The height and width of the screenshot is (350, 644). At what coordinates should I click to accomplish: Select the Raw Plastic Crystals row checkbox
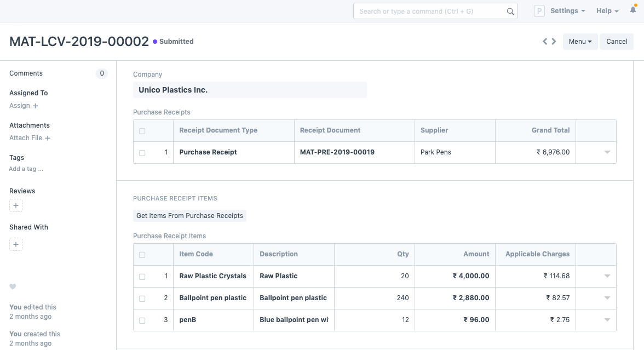[142, 277]
